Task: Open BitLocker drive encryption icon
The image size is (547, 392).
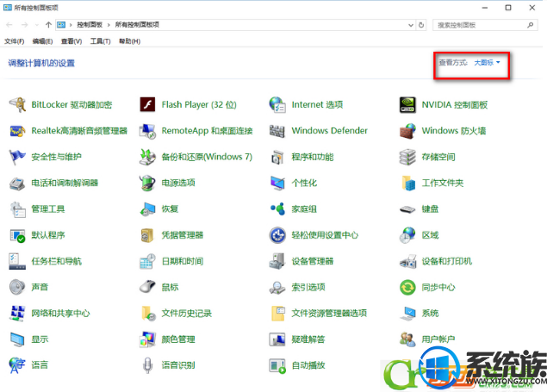Action: pos(17,104)
